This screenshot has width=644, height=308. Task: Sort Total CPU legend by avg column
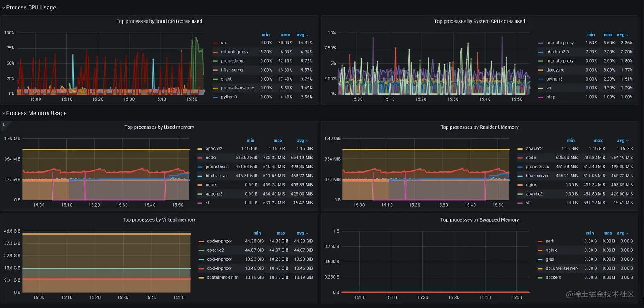tap(302, 35)
